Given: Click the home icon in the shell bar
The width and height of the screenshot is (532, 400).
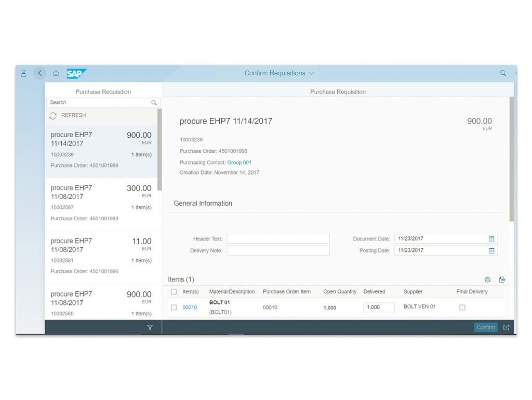Looking at the screenshot, I should [56, 73].
